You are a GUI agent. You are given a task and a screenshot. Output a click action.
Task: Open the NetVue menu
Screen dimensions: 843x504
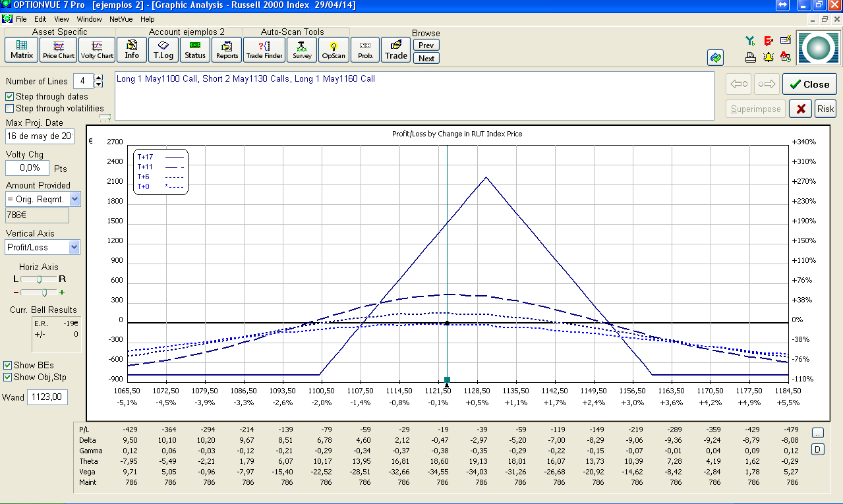coord(121,19)
